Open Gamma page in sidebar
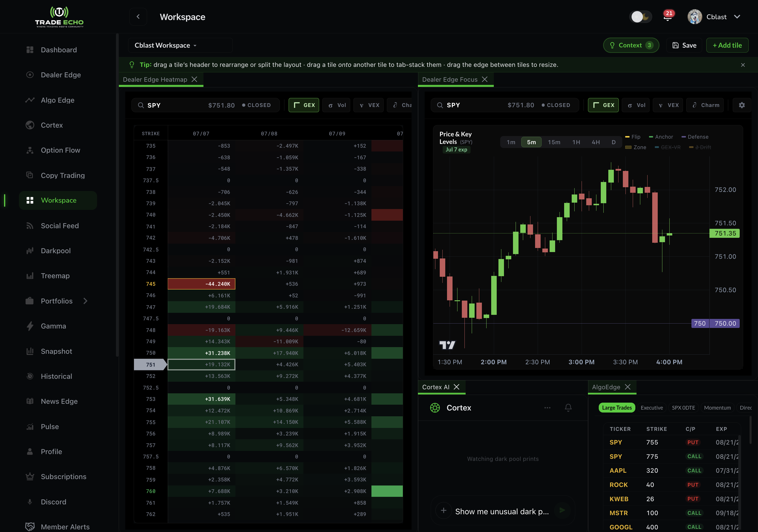 [53, 326]
